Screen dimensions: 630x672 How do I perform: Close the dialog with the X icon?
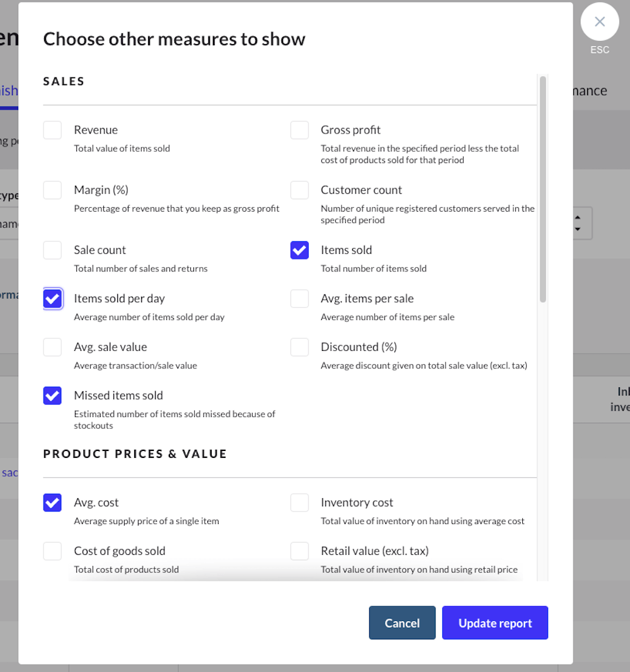point(599,21)
